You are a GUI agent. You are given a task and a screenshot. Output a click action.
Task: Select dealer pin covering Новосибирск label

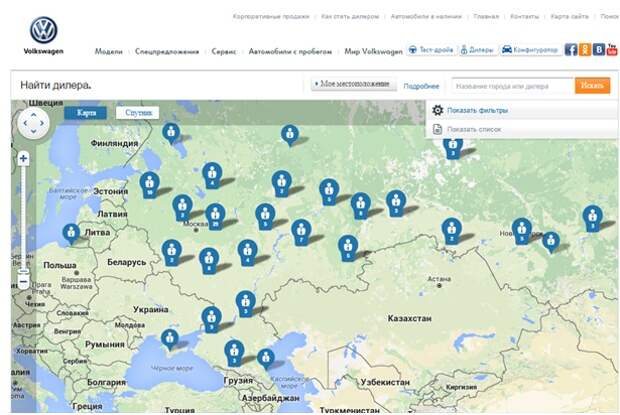pyautogui.click(x=522, y=231)
